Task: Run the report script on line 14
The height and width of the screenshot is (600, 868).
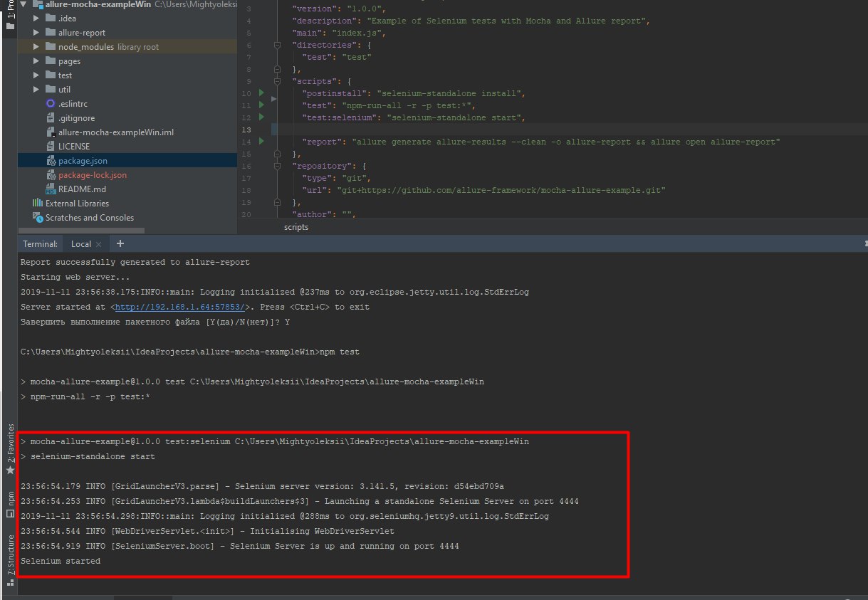Action: coord(261,142)
